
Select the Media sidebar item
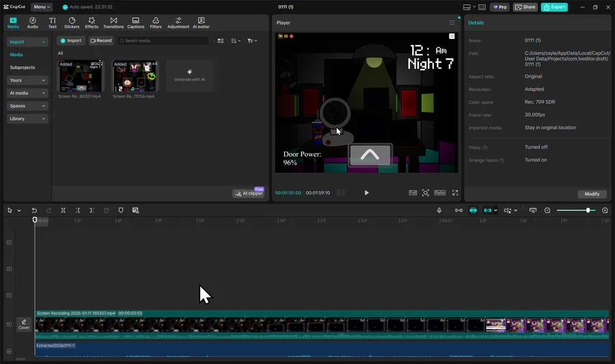[x=16, y=55]
